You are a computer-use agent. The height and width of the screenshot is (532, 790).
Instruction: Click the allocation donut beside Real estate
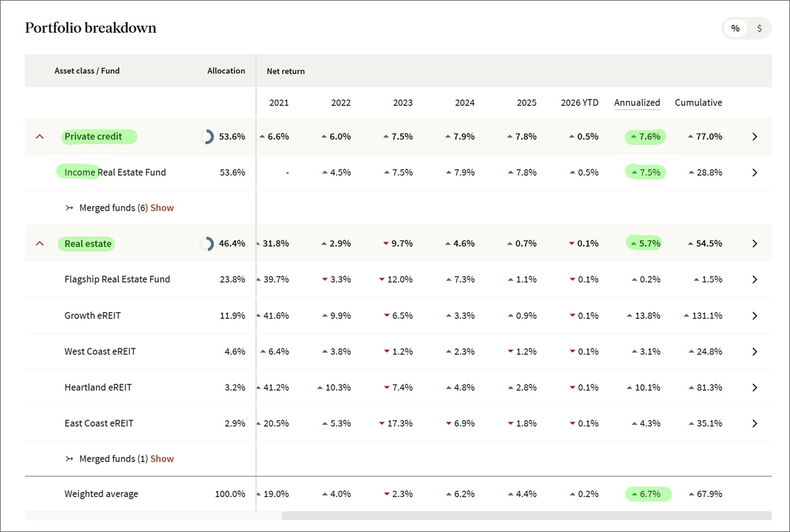(206, 243)
